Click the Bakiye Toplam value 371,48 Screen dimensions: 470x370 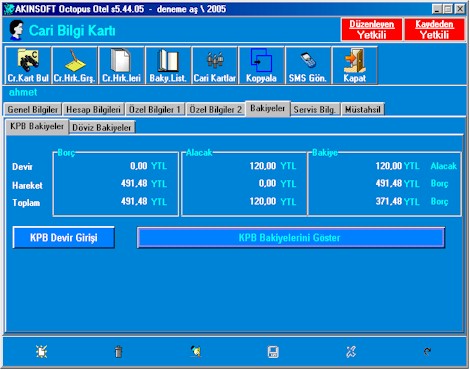[x=389, y=201]
